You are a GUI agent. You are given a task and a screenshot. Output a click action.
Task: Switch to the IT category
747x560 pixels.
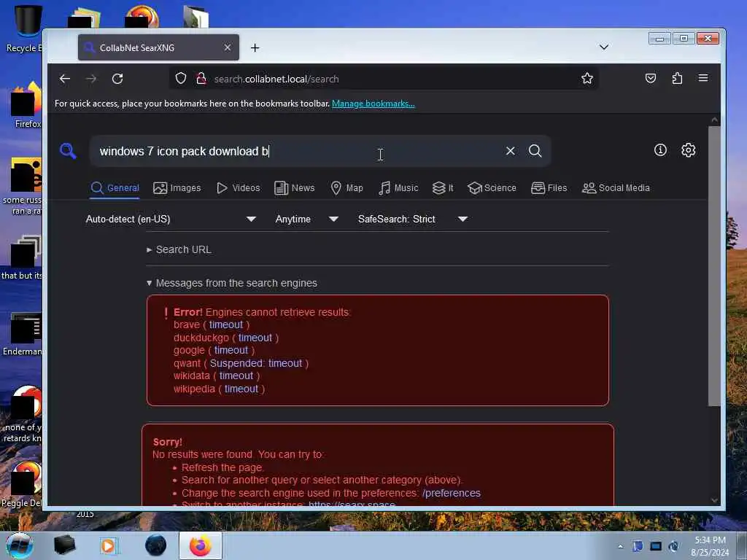tap(443, 188)
